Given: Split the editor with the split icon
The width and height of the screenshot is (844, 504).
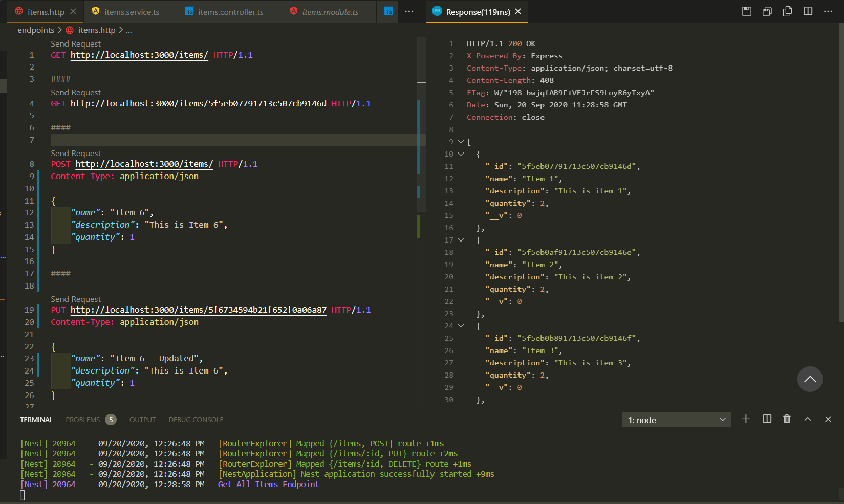Looking at the screenshot, I should pos(808,11).
